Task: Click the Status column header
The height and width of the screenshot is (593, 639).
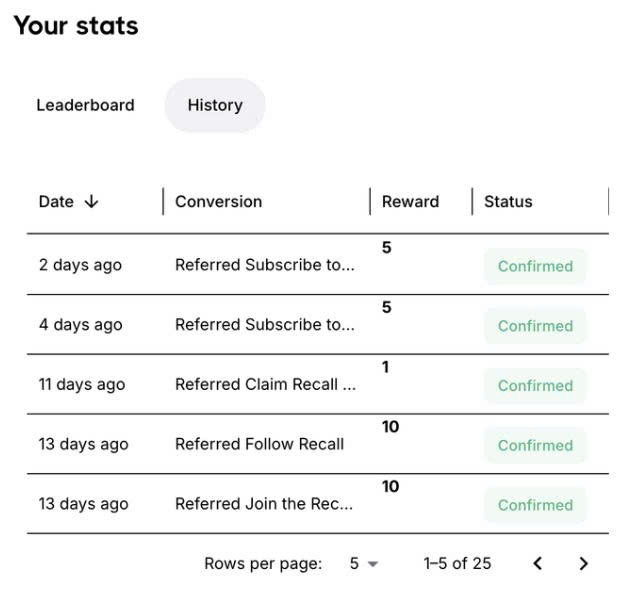Action: [x=508, y=201]
